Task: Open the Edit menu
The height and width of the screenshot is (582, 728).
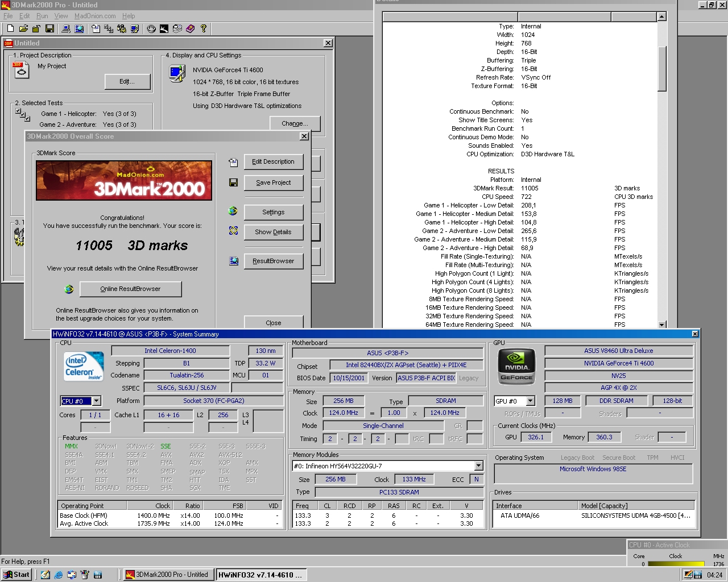Action: pos(24,16)
